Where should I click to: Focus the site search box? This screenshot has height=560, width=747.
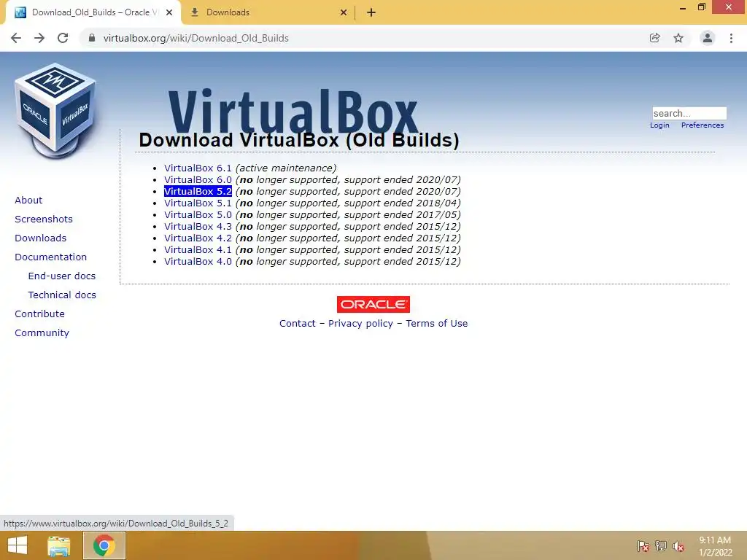[689, 113]
